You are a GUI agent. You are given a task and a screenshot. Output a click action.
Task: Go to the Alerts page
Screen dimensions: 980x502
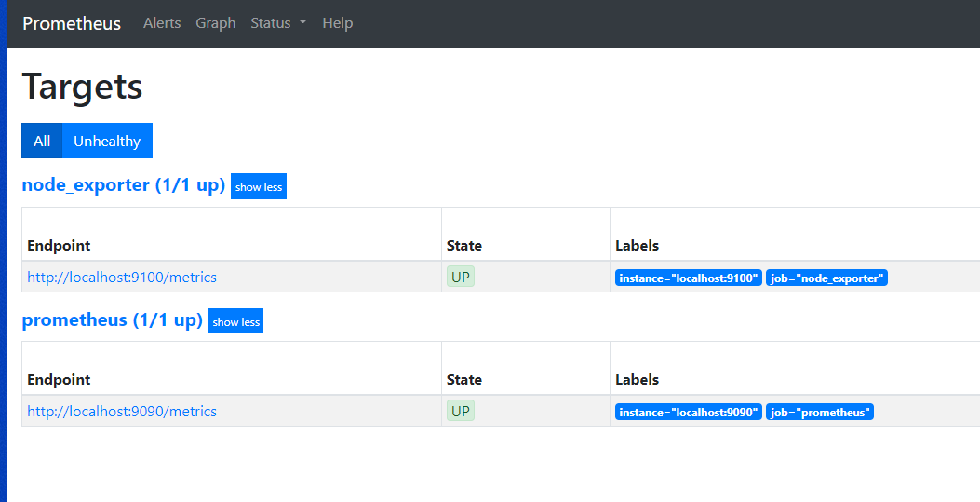[x=162, y=23]
